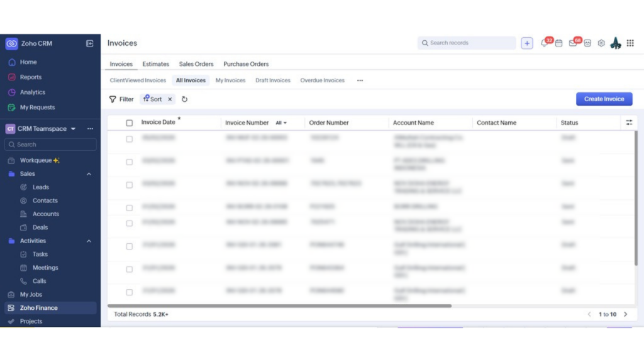Open the column settings icon in the table header
Image resolution: width=644 pixels, height=362 pixels.
pos(629,123)
